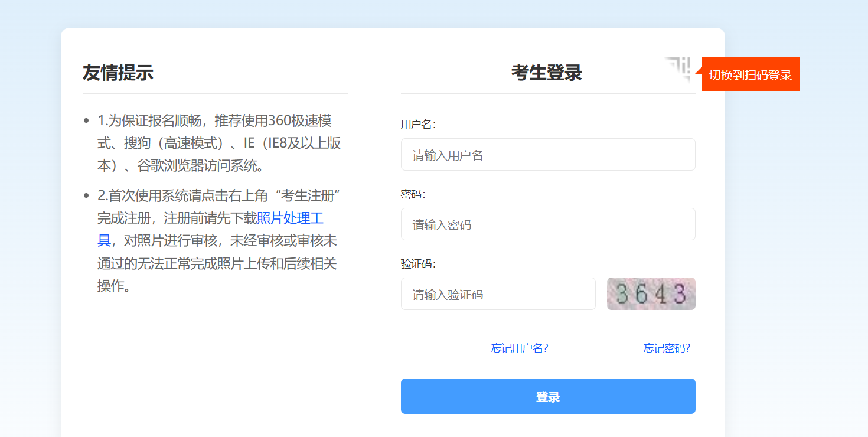This screenshot has height=437, width=868.
Task: Open the 忘记密码? link
Action: pos(667,348)
